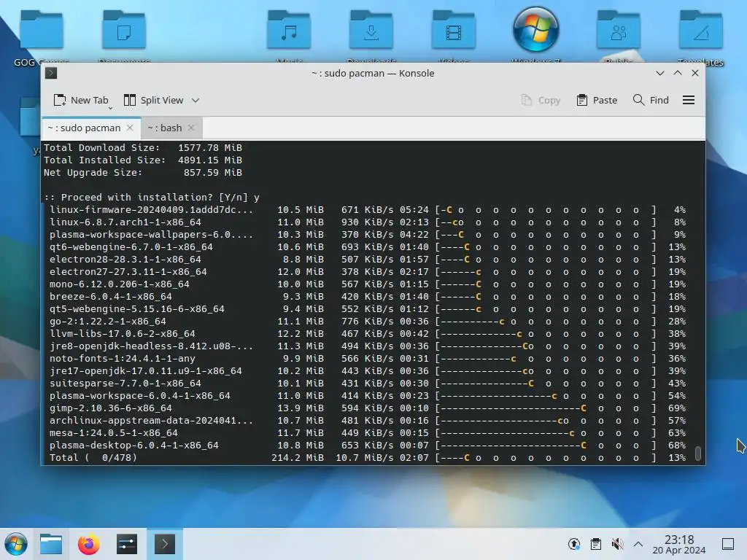Screen dimensions: 747x560
Task: Switch to the '~ : bash' tab
Action: pyautogui.click(x=164, y=128)
